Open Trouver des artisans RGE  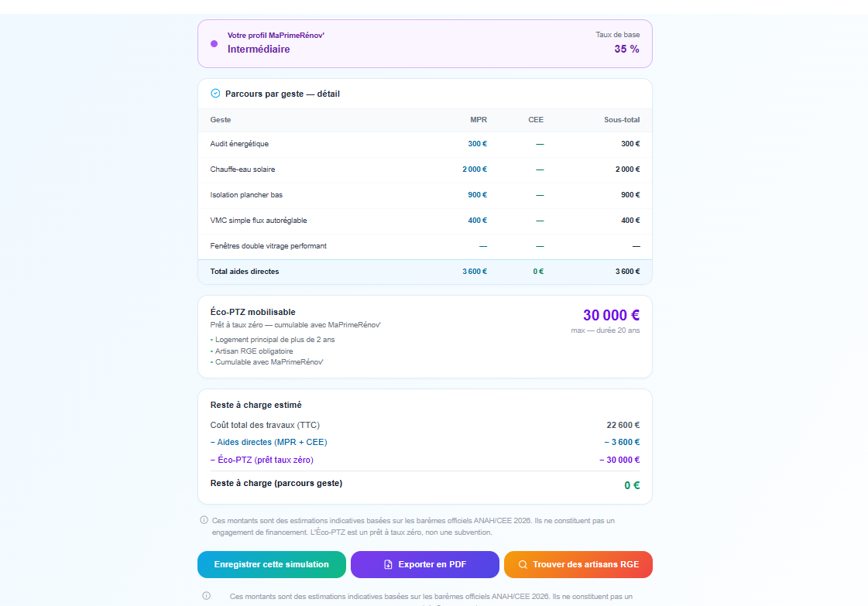[x=578, y=564]
